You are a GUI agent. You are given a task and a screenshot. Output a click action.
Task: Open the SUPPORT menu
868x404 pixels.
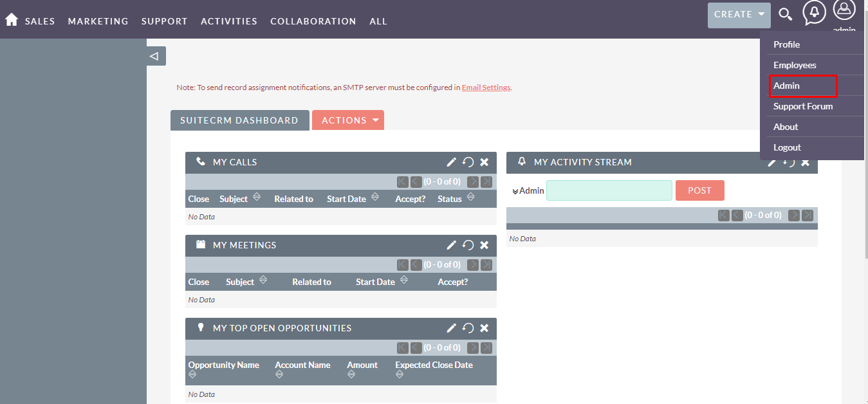[x=165, y=21]
